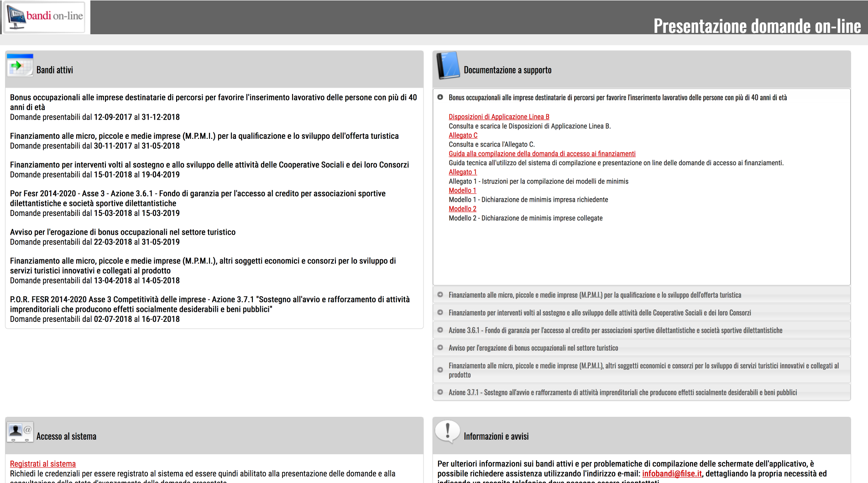Click the blue book Documentazione icon
Image resolution: width=868 pixels, height=483 pixels.
tap(448, 66)
